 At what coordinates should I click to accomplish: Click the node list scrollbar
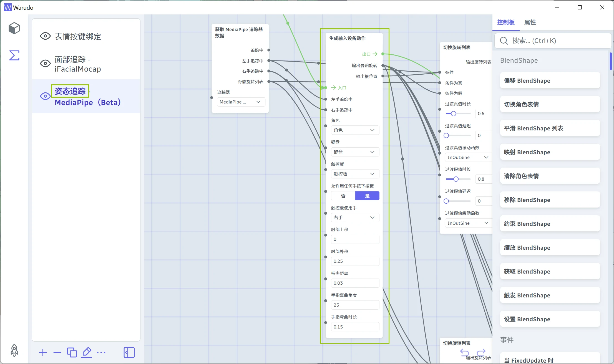611,61
